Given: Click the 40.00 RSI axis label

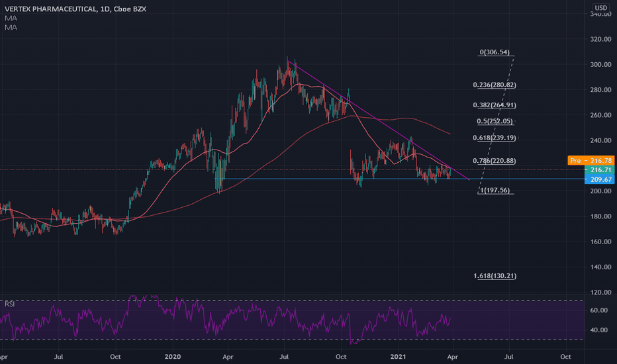Looking at the screenshot, I should tap(599, 330).
